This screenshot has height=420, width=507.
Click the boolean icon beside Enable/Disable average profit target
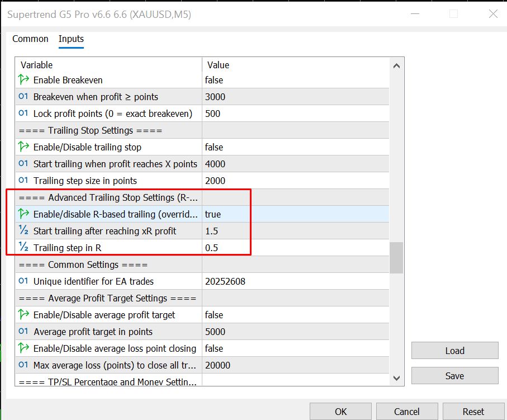tap(23, 314)
